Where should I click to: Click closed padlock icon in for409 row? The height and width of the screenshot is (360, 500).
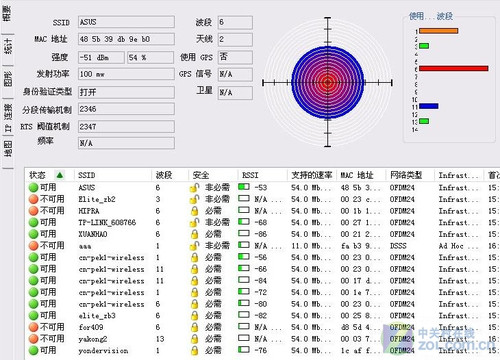[x=194, y=327]
